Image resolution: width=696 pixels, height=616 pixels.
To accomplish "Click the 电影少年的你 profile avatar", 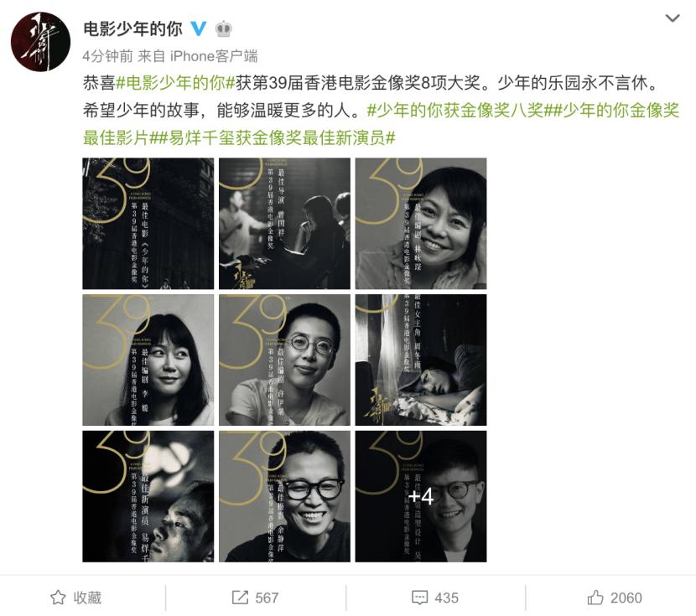I will pos(40,42).
